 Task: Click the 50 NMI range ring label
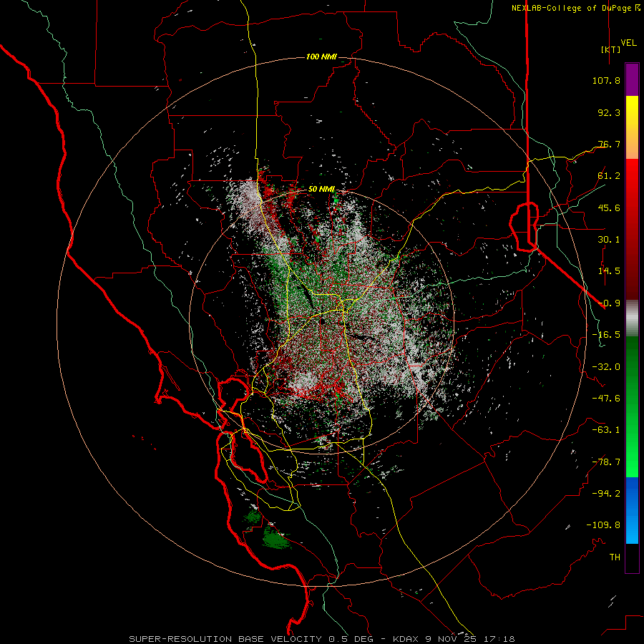[321, 190]
